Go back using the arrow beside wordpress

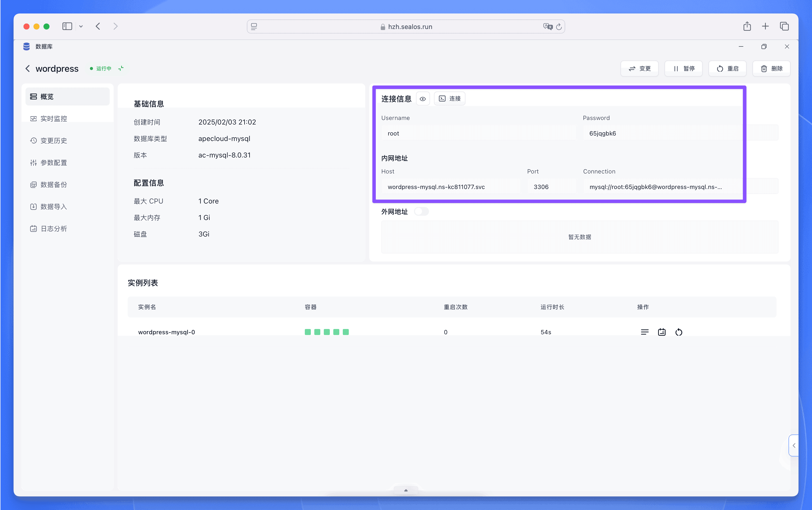point(28,68)
